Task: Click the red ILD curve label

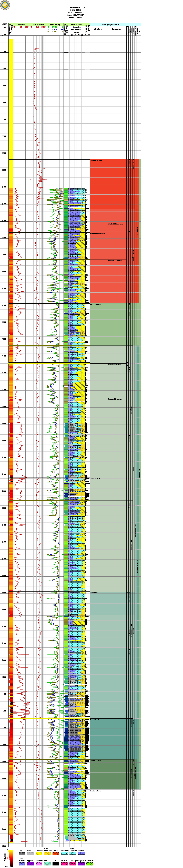Action: pyautogui.click(x=38, y=27)
